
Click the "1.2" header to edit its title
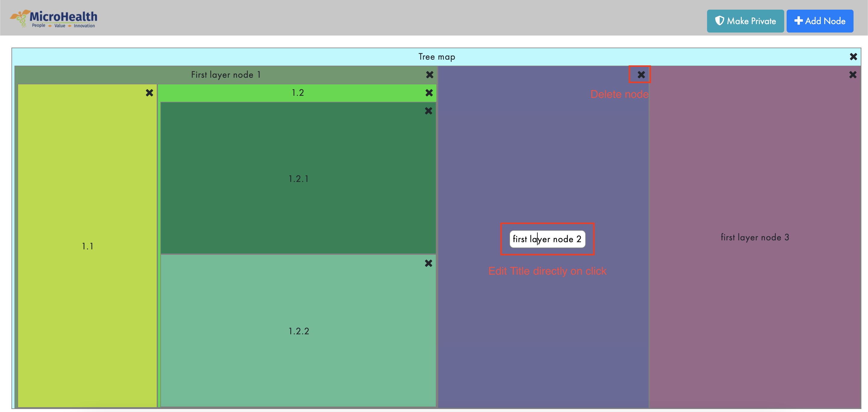point(298,92)
